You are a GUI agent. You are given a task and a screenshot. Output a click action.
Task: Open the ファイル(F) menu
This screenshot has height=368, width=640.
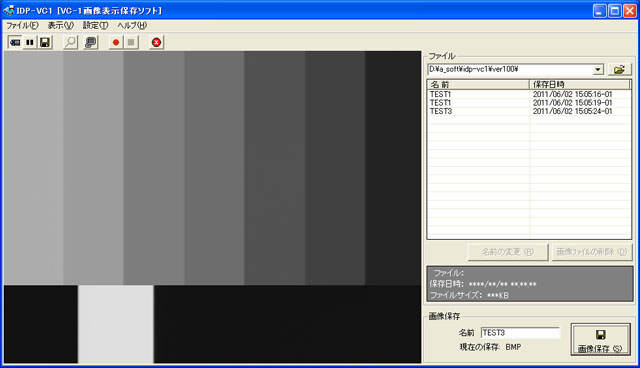[x=22, y=25]
